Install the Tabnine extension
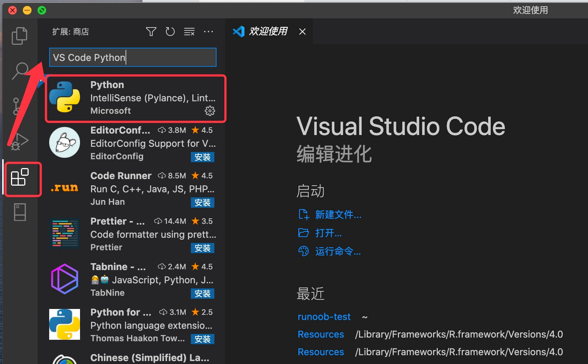The image size is (588, 364). 202,294
